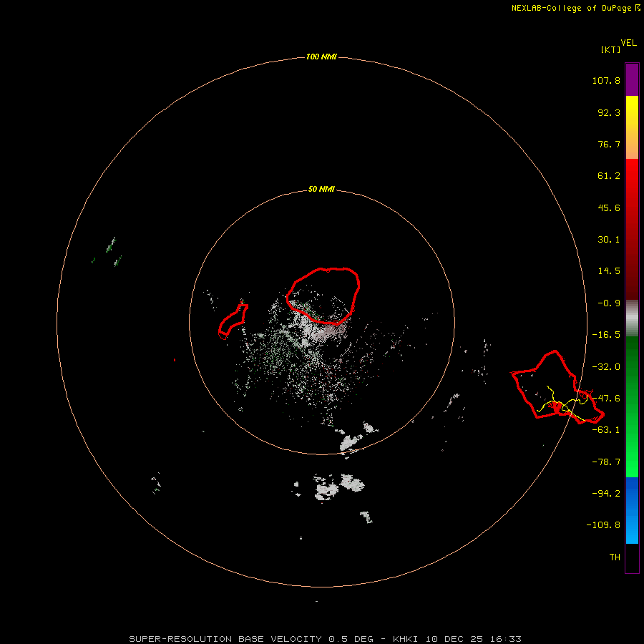
Task: Select the 14.5 velocity scale value
Action: point(609,271)
